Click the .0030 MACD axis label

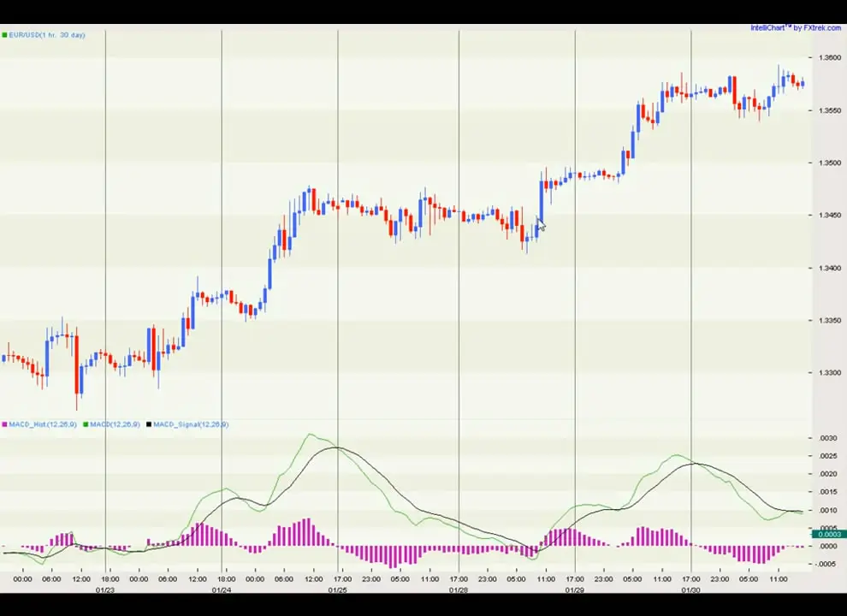(829, 438)
